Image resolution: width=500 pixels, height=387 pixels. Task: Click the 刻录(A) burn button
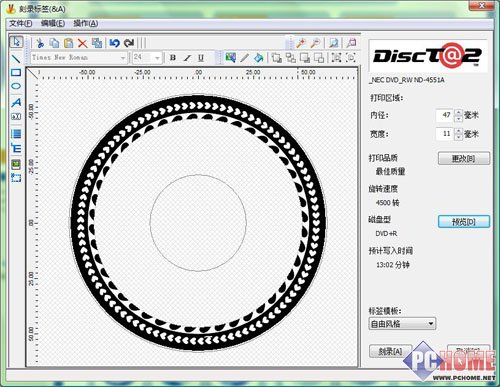390,351
